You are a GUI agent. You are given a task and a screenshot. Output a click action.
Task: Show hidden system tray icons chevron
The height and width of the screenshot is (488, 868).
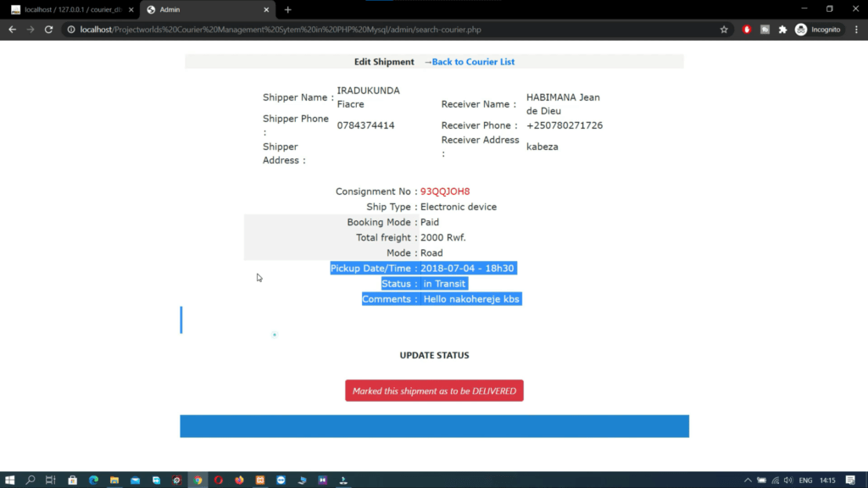[748, 480]
